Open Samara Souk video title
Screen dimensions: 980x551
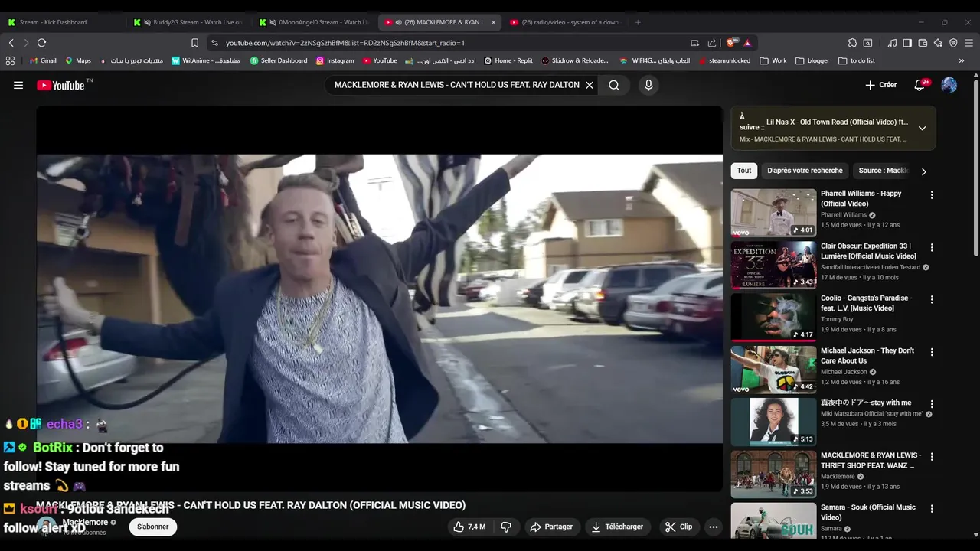(x=868, y=512)
